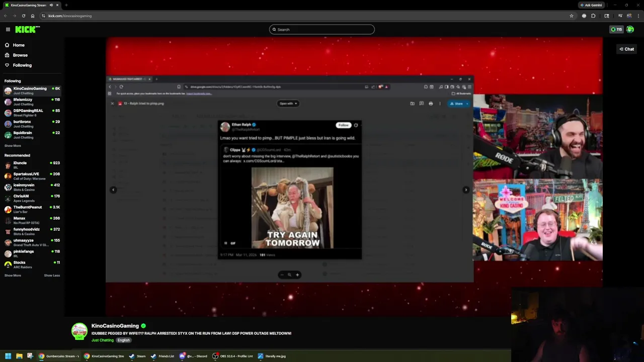Open TheBurntPeanut recommended channel
644x362 pixels.
[x=32, y=209]
